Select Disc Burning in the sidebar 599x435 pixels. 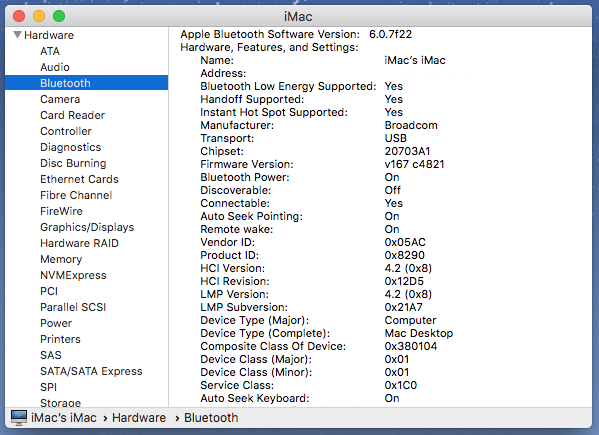73,163
